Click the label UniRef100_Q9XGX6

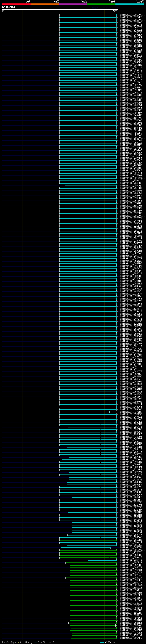[131, 48]
